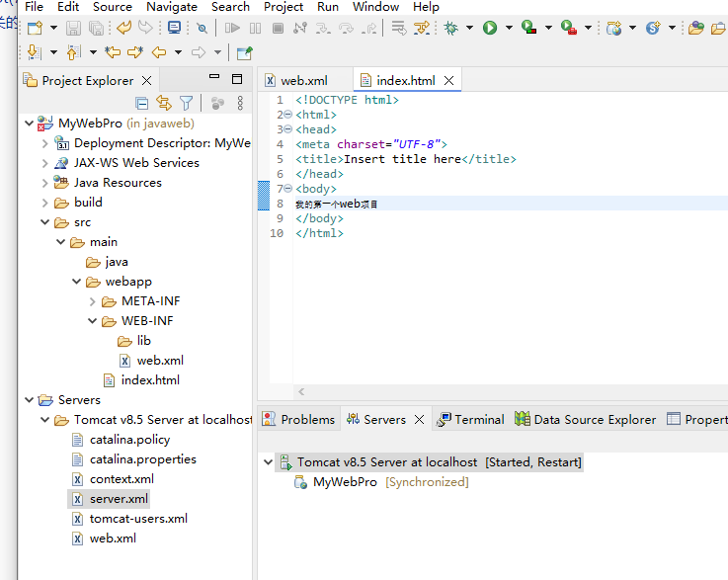Viewport: 728px width, 580px height.
Task: Close the index.html editor tab
Action: 449,81
